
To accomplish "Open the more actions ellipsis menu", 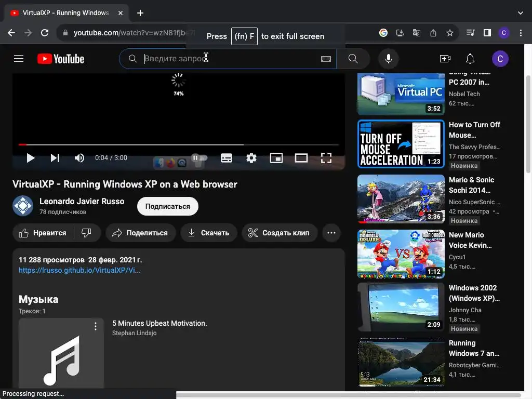I will coord(331,233).
